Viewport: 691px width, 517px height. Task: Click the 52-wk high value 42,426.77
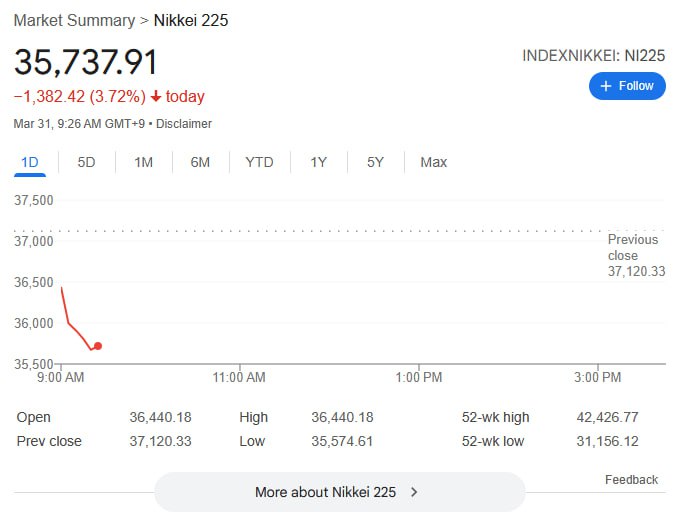629,417
